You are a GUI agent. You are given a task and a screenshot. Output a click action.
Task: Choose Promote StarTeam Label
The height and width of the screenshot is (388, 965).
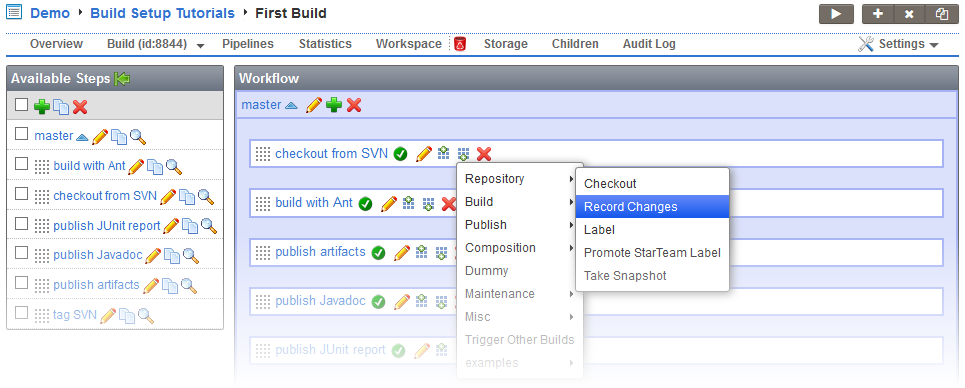coord(652,253)
